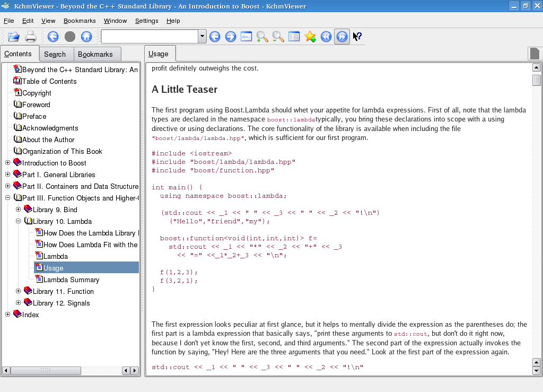Click Library 9. Bind book icon
The image size is (543, 392).
[x=28, y=209]
